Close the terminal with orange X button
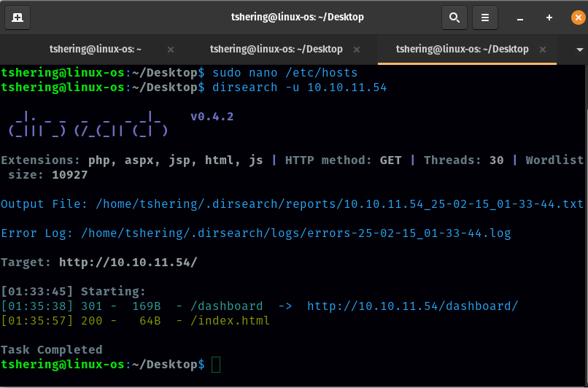 point(579,18)
